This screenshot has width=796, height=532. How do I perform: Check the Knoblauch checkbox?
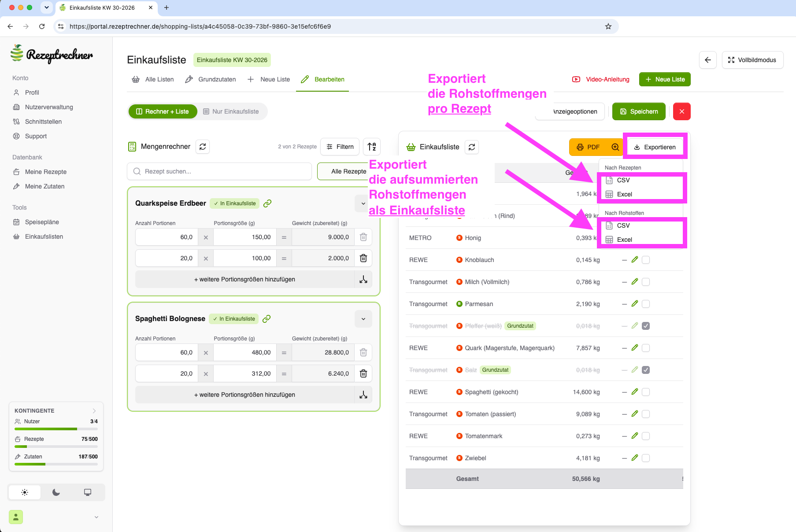[x=646, y=260]
